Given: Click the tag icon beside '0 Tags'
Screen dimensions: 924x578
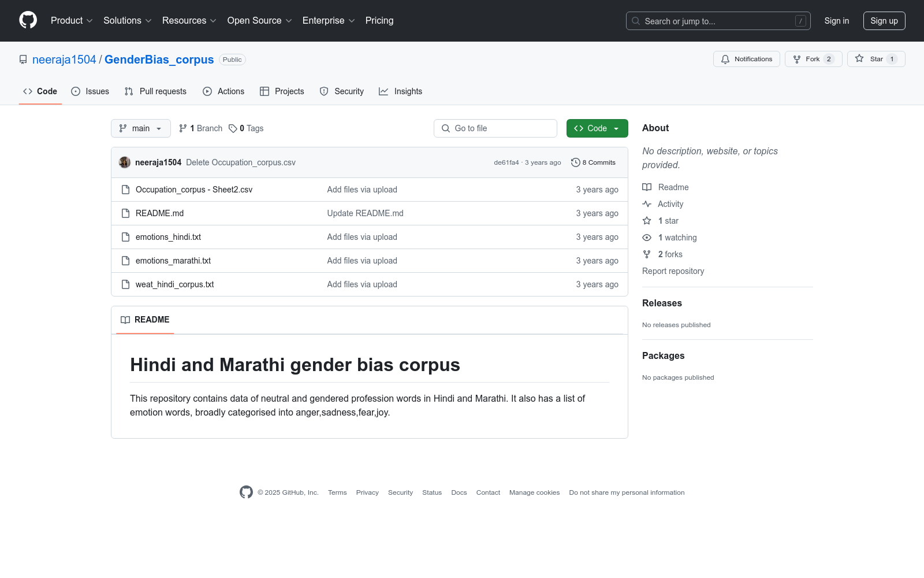Looking at the screenshot, I should click(x=233, y=128).
